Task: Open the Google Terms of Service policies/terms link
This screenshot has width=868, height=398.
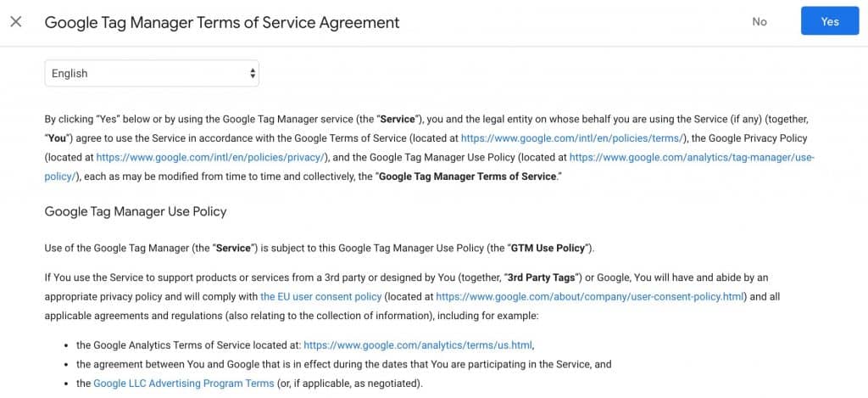Action: click(x=574, y=138)
